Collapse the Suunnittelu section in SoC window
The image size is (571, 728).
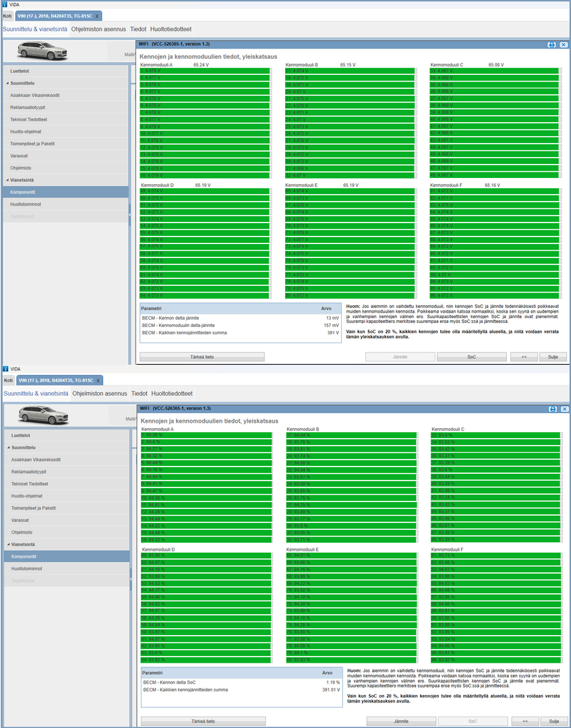(8, 448)
